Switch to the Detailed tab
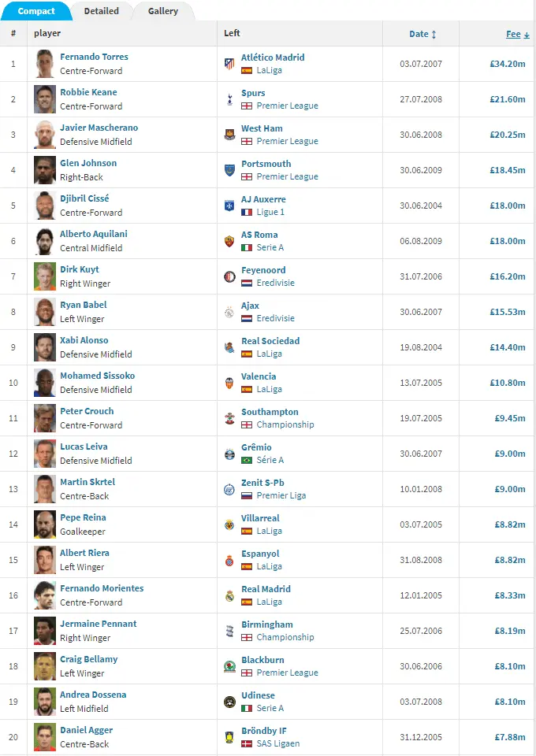 tap(101, 11)
